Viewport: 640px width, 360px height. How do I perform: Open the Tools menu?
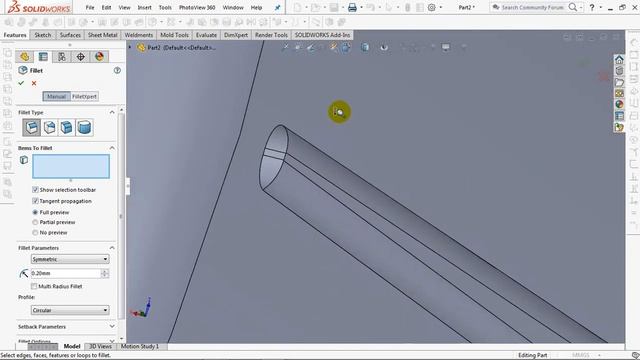tap(165, 7)
